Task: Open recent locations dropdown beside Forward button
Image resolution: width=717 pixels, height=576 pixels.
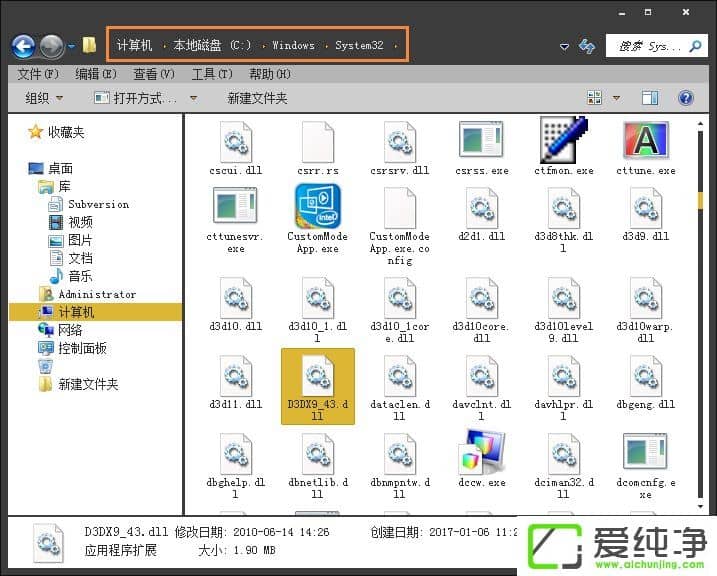Action: click(x=72, y=46)
